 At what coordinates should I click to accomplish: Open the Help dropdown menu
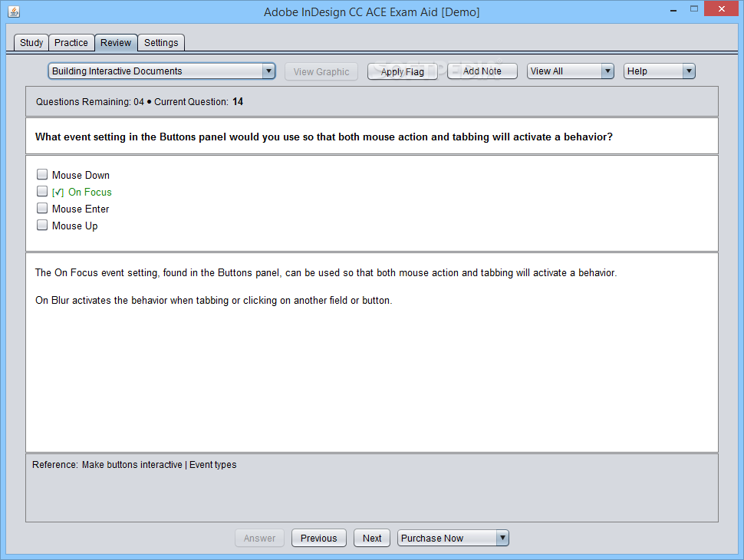(659, 71)
